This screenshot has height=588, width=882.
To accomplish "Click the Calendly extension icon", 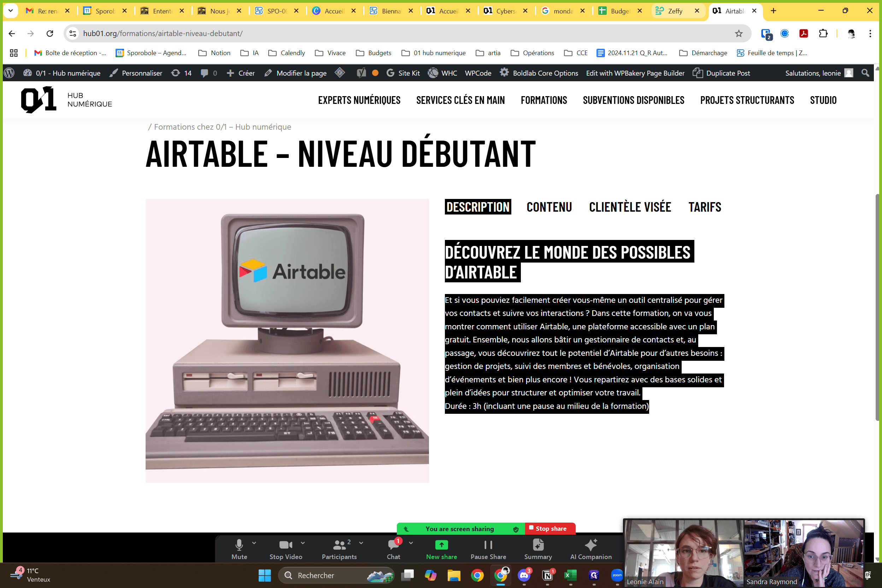I will click(784, 33).
